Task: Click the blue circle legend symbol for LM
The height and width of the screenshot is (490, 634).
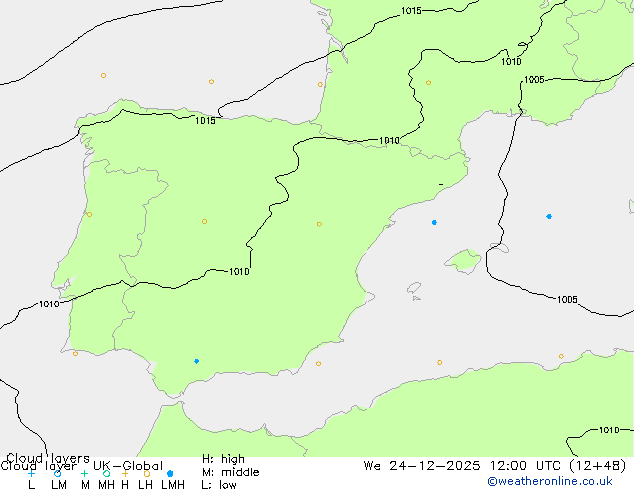Action: point(57,473)
